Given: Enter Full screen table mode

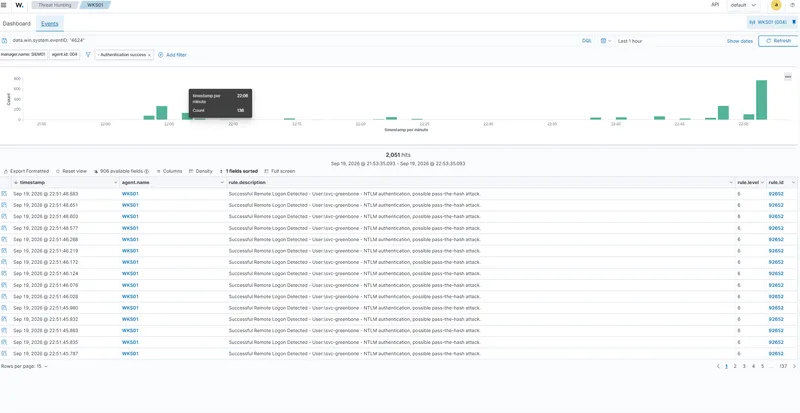Looking at the screenshot, I should tap(280, 172).
